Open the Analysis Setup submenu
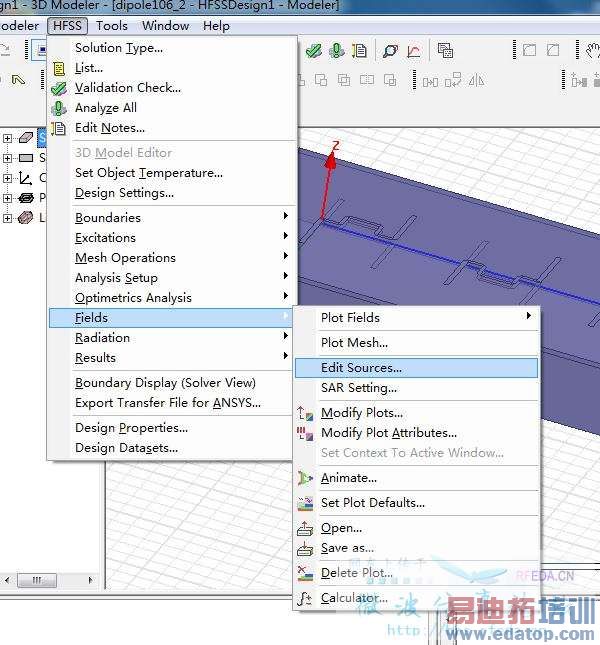Image resolution: width=600 pixels, height=645 pixels. click(171, 278)
